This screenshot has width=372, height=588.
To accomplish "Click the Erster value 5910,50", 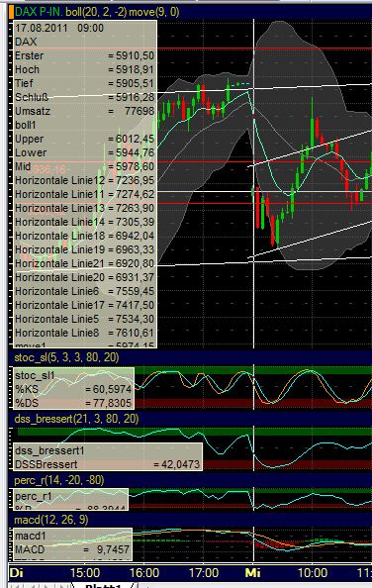I will point(135,55).
